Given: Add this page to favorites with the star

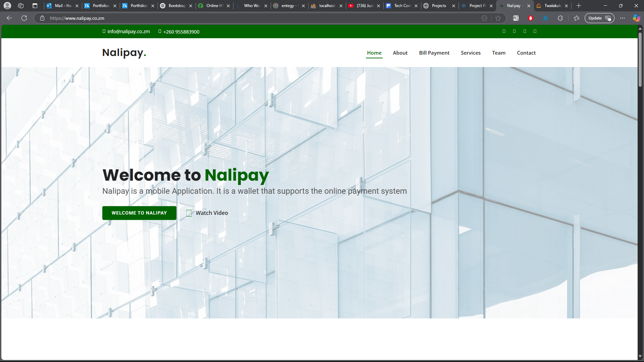Looking at the screenshot, I should pyautogui.click(x=498, y=18).
